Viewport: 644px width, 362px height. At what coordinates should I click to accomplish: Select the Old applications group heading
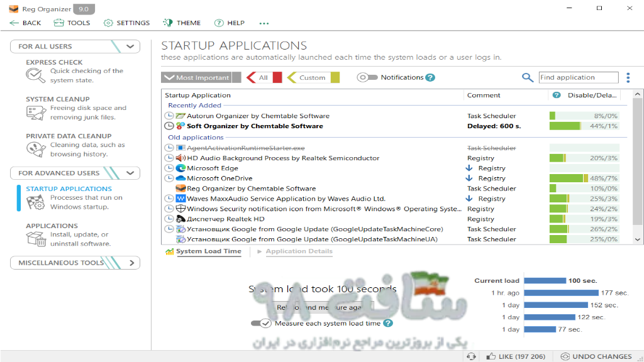(196, 138)
